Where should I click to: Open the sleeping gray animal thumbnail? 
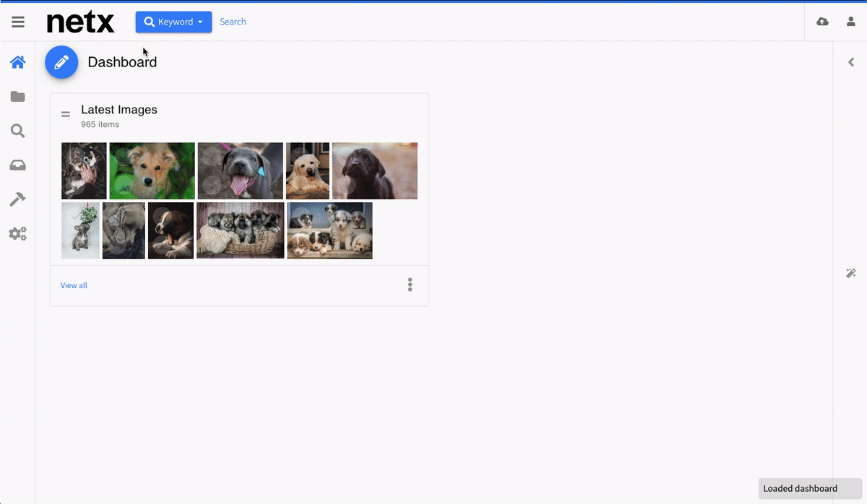click(124, 230)
